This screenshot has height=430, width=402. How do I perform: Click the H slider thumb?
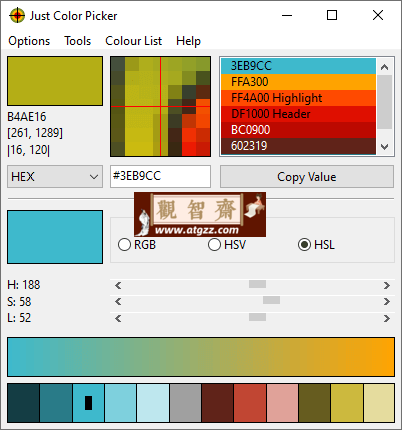257,284
